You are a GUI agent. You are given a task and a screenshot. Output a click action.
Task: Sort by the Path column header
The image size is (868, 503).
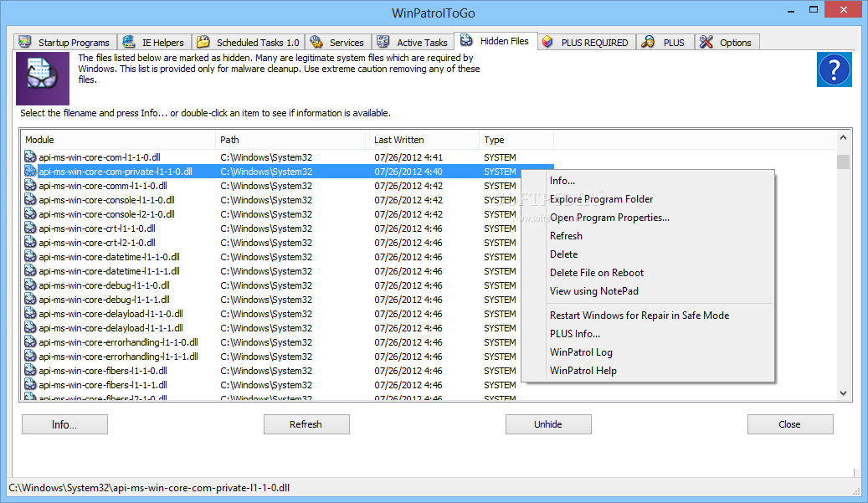292,140
